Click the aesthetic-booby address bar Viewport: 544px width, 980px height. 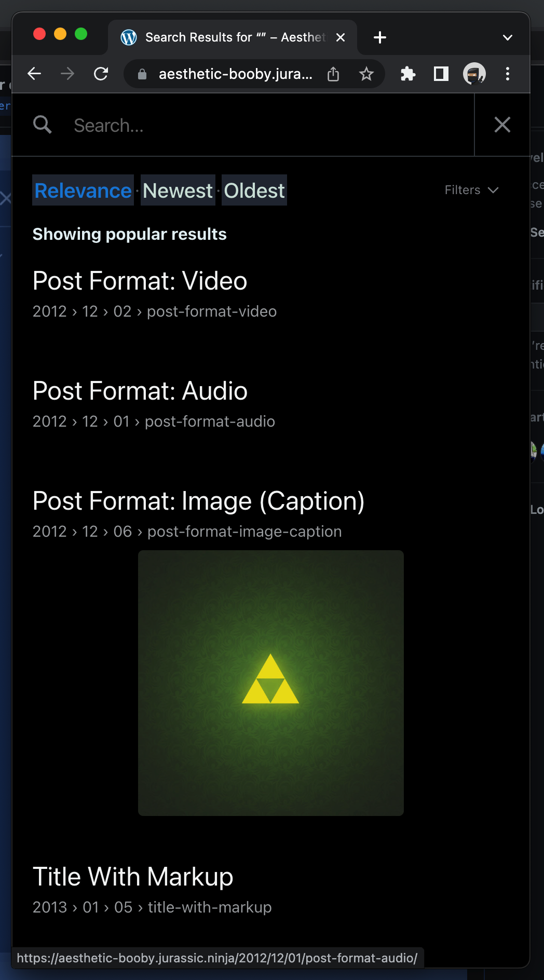236,74
